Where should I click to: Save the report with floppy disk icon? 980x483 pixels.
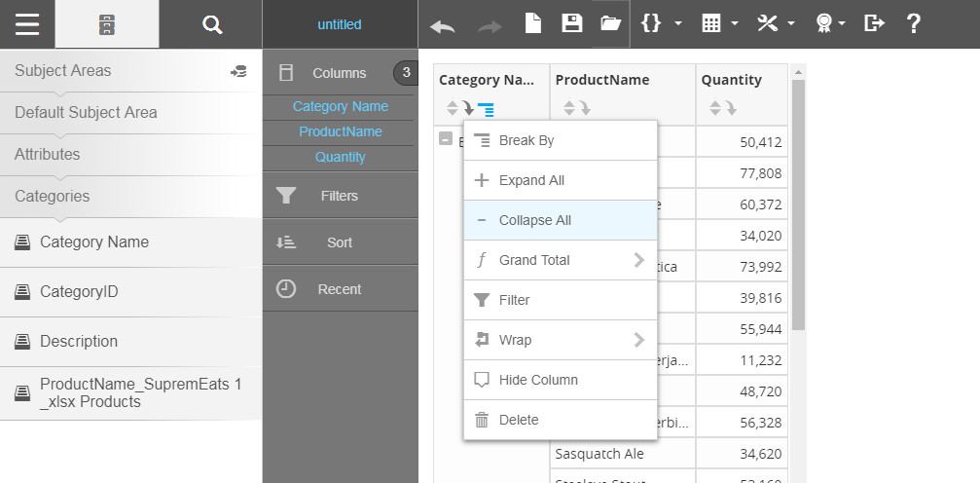[x=572, y=24]
